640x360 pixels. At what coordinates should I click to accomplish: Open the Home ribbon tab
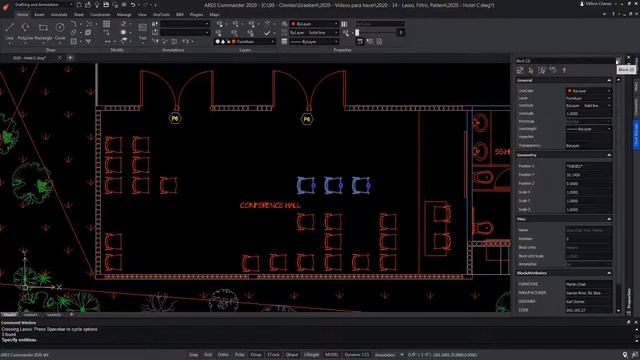[x=22, y=14]
